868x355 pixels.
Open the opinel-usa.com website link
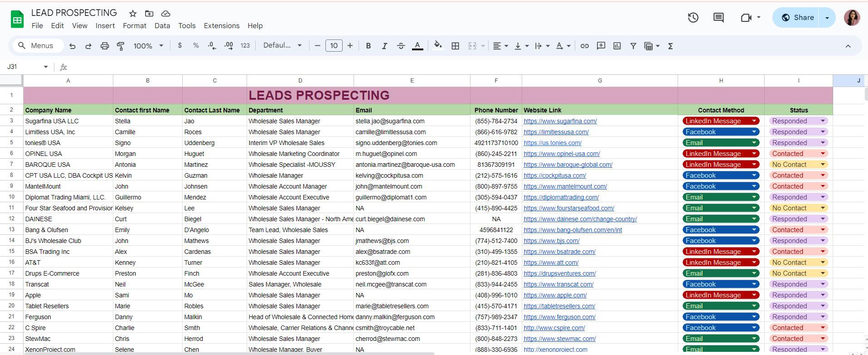pyautogui.click(x=562, y=154)
